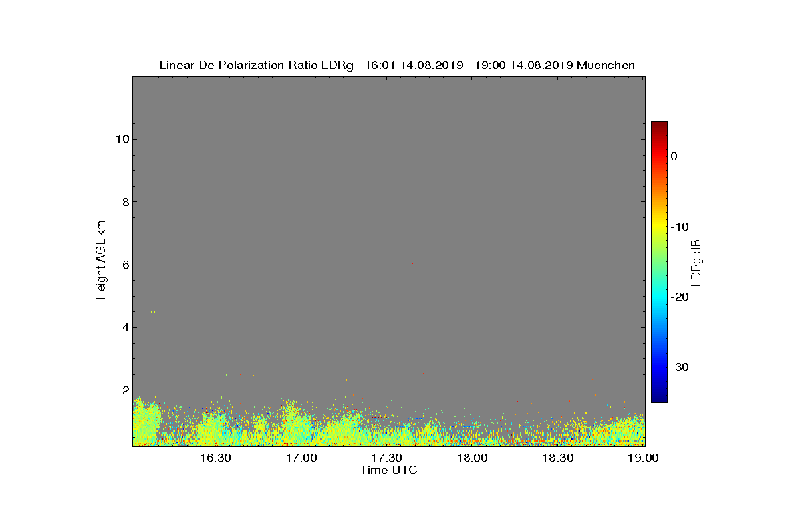Click the 'LDRg dB' colorbar label
The height and width of the screenshot is (532, 798).
pyautogui.click(x=696, y=263)
